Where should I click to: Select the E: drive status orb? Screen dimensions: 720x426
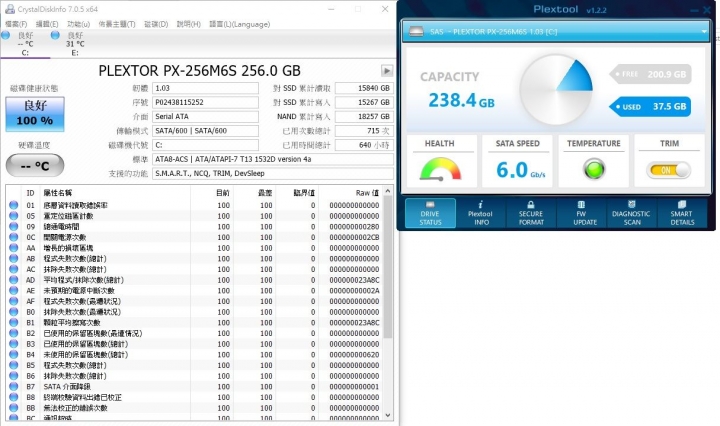[55, 35]
